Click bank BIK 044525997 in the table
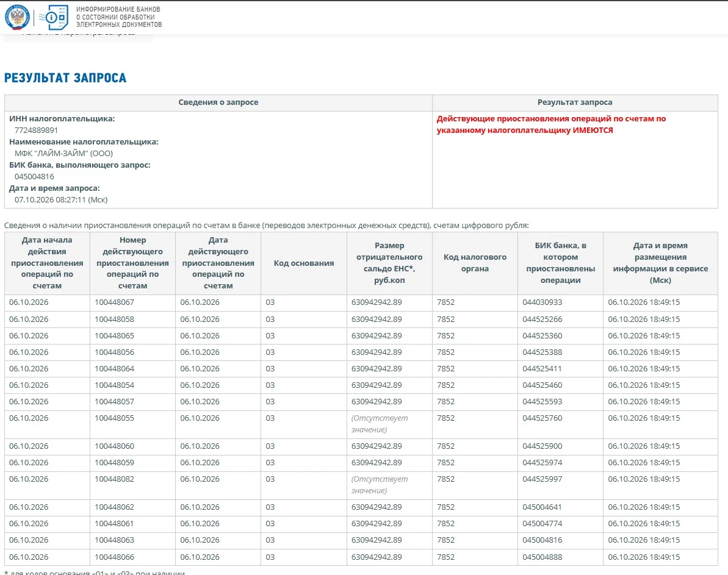Screen dimensions: 728x575 (542, 479)
